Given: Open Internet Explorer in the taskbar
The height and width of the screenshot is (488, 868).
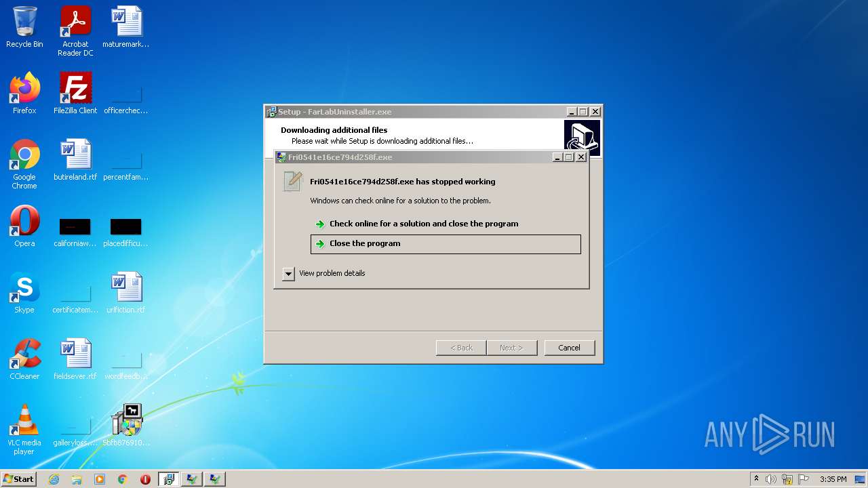Looking at the screenshot, I should click(x=54, y=479).
